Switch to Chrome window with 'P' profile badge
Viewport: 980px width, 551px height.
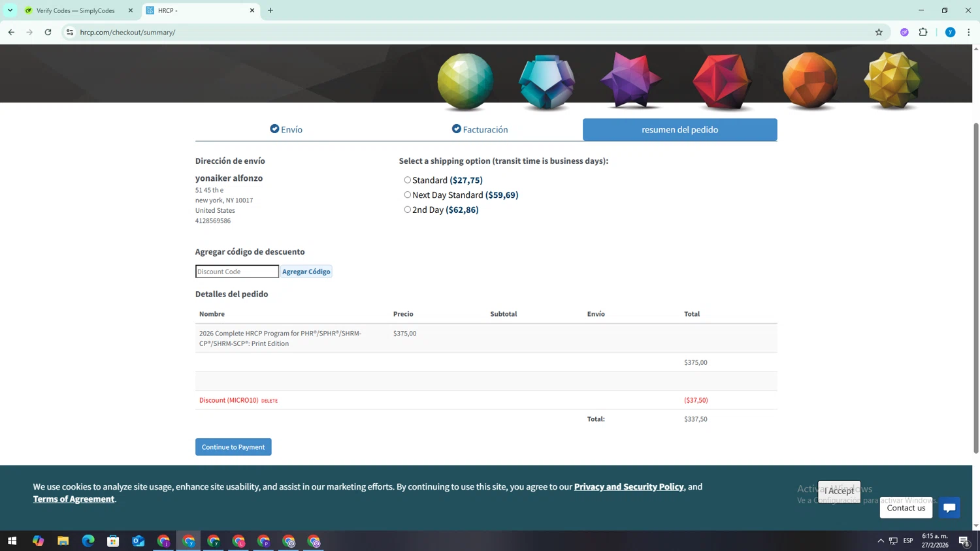click(263, 541)
